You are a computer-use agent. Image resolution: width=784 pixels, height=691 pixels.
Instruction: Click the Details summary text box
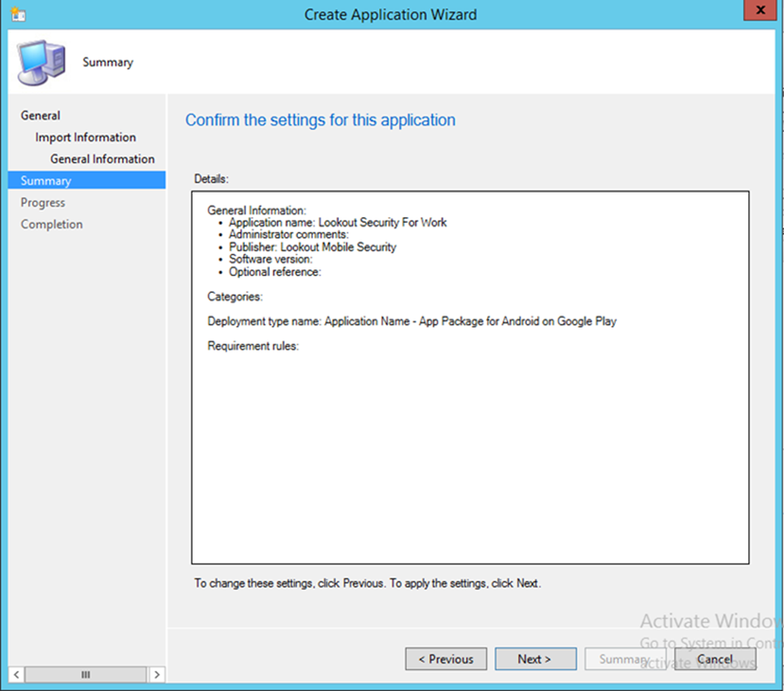click(470, 377)
